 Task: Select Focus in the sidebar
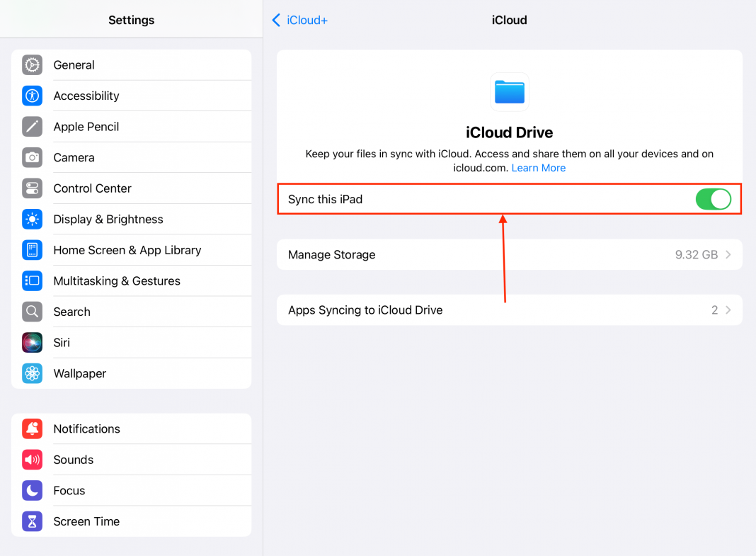point(69,490)
